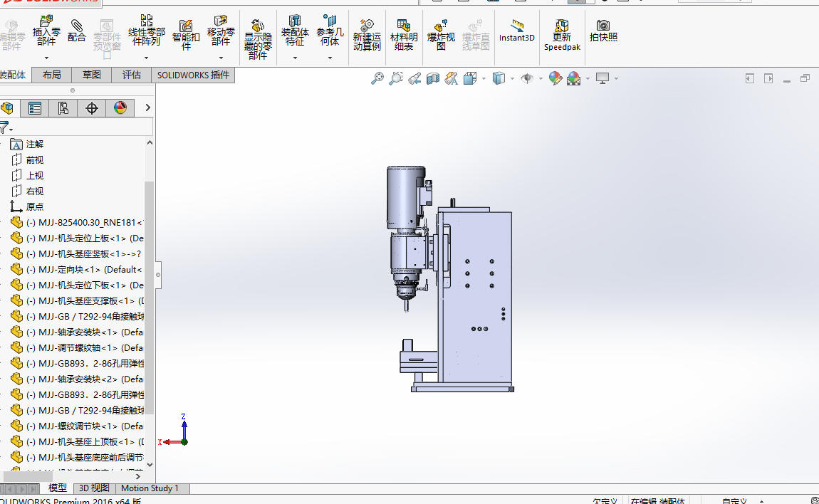Open Reference Geometry dropdown arrow
The height and width of the screenshot is (504, 819).
coord(330,58)
